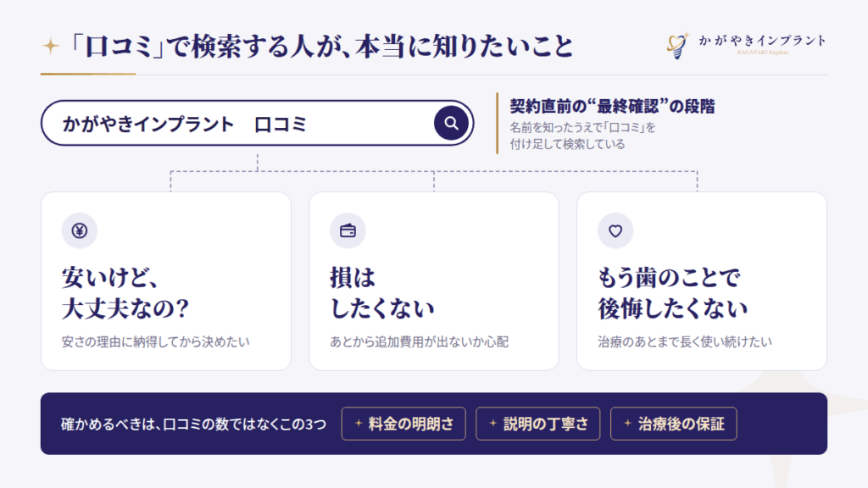Image resolution: width=868 pixels, height=488 pixels.
Task: Select the 治療後の保証 button
Action: 674,424
